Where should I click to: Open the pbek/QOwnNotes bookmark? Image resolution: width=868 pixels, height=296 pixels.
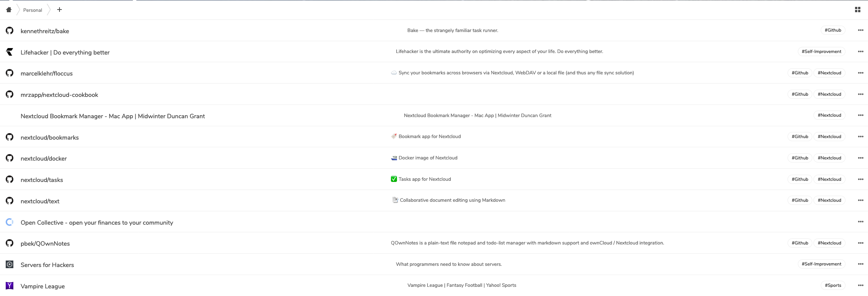[x=45, y=244]
